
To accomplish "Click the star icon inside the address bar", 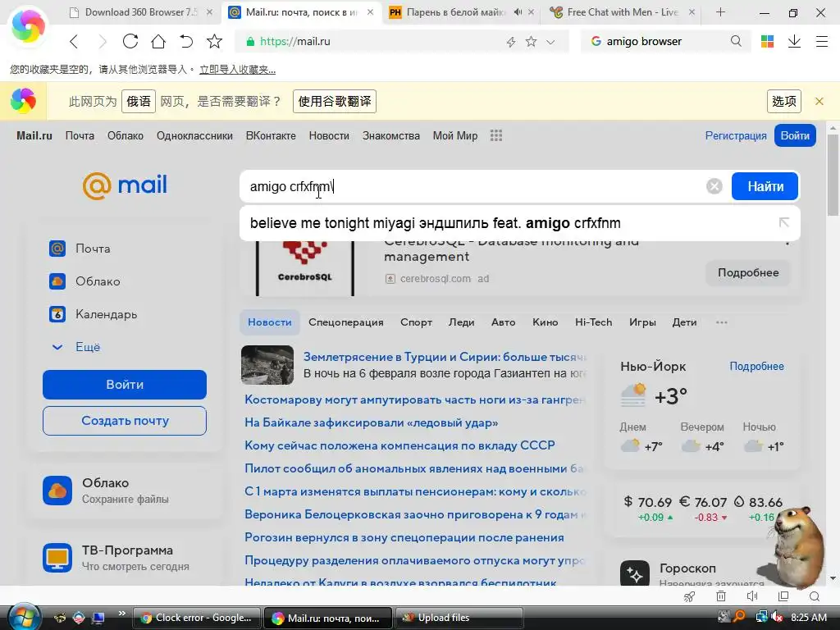I will (531, 41).
